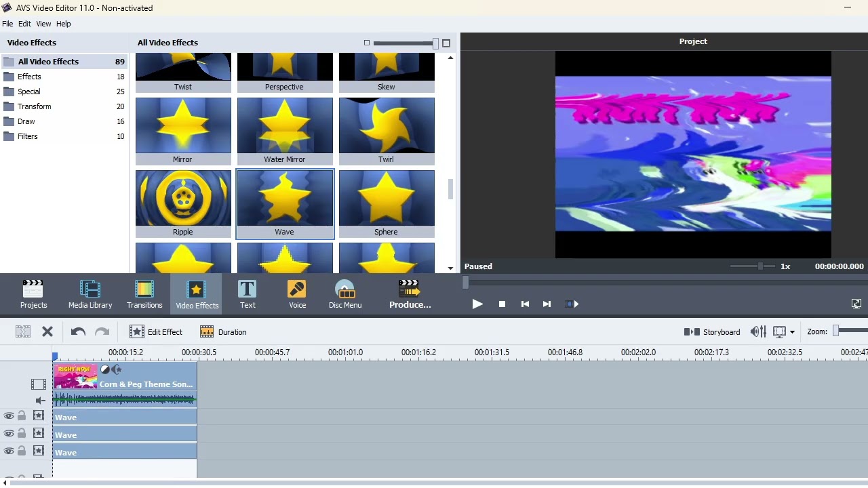Click the clip color correction icon
This screenshot has width=868, height=488.
[x=104, y=370]
